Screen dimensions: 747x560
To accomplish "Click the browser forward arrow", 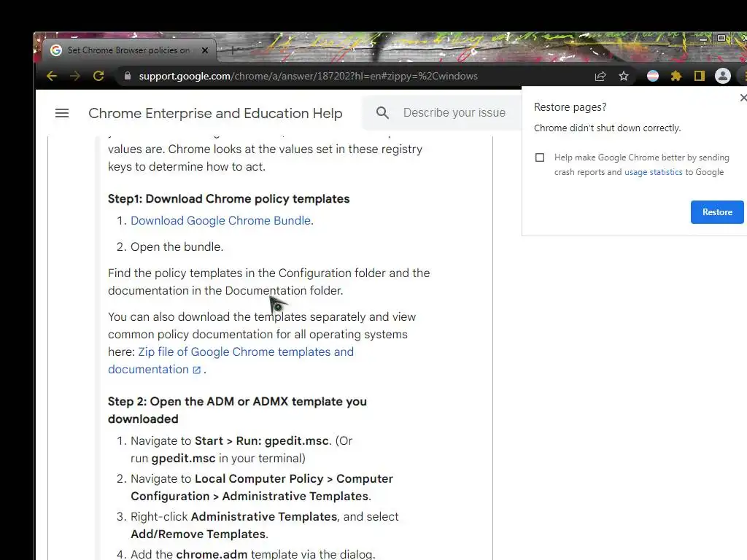I will pos(75,76).
